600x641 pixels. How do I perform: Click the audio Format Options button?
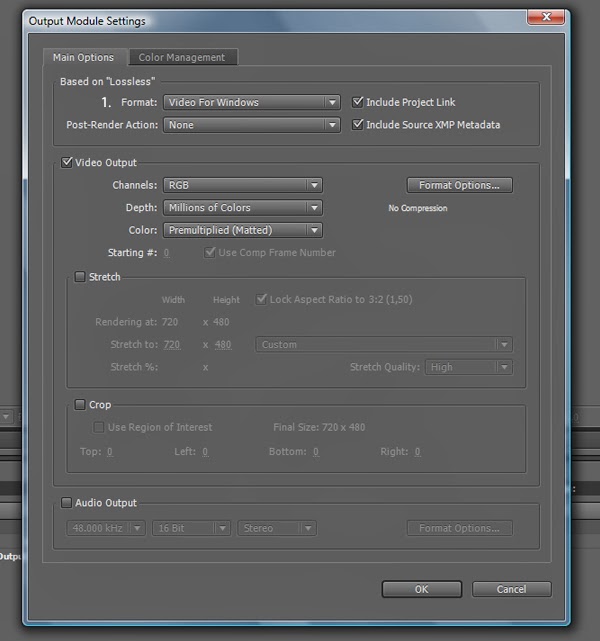(459, 528)
